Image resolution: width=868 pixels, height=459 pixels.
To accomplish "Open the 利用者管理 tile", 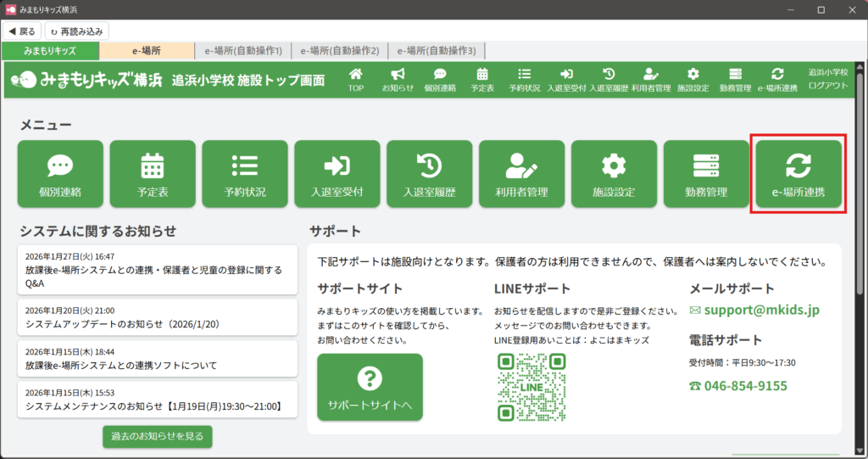I will (x=521, y=175).
